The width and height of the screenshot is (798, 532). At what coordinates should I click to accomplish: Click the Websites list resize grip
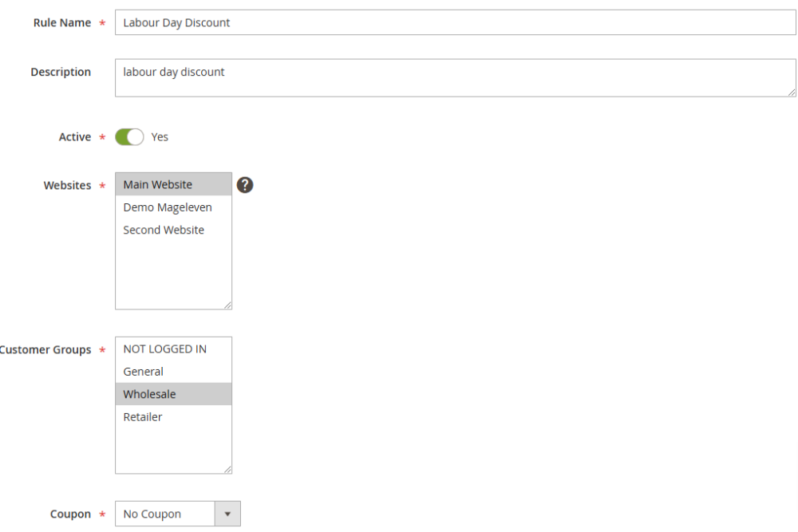tap(227, 304)
